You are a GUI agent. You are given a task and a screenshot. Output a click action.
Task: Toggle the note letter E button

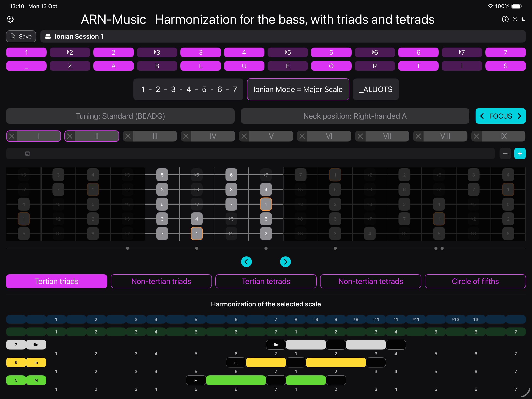[288, 66]
